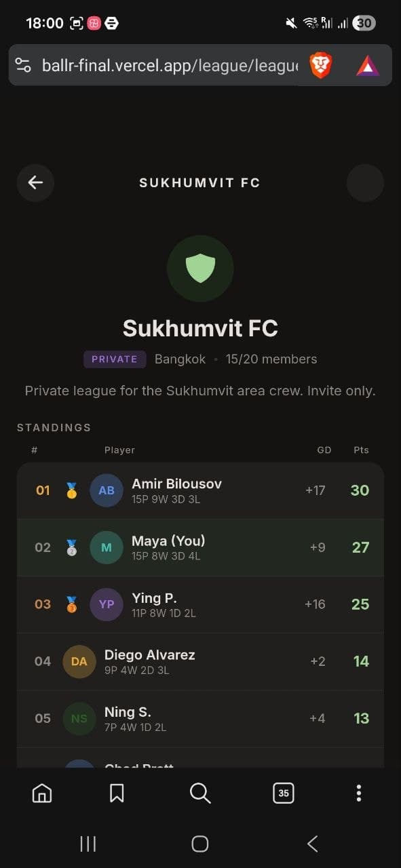The height and width of the screenshot is (868, 401).
Task: Open the search icon in the bottom bar
Action: 200,793
